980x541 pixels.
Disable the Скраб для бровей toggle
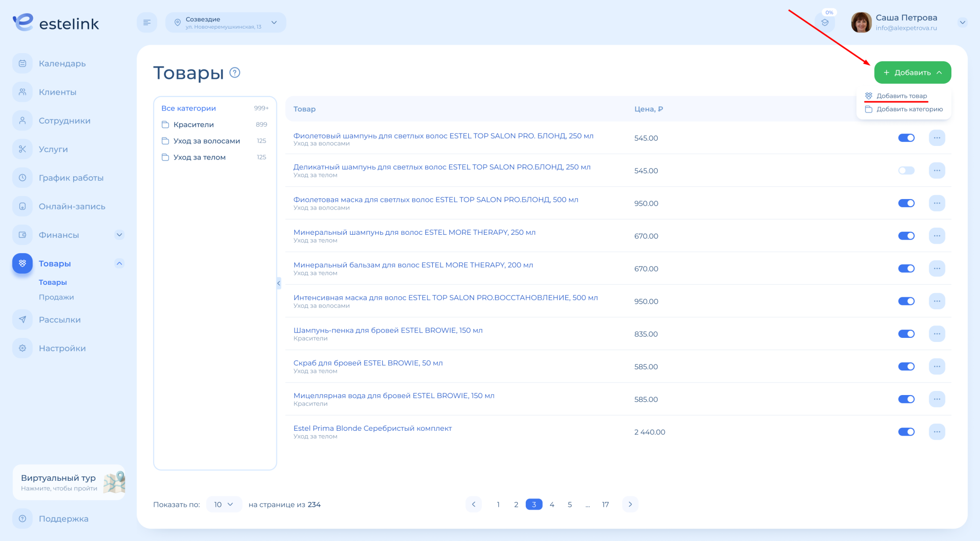click(x=906, y=366)
